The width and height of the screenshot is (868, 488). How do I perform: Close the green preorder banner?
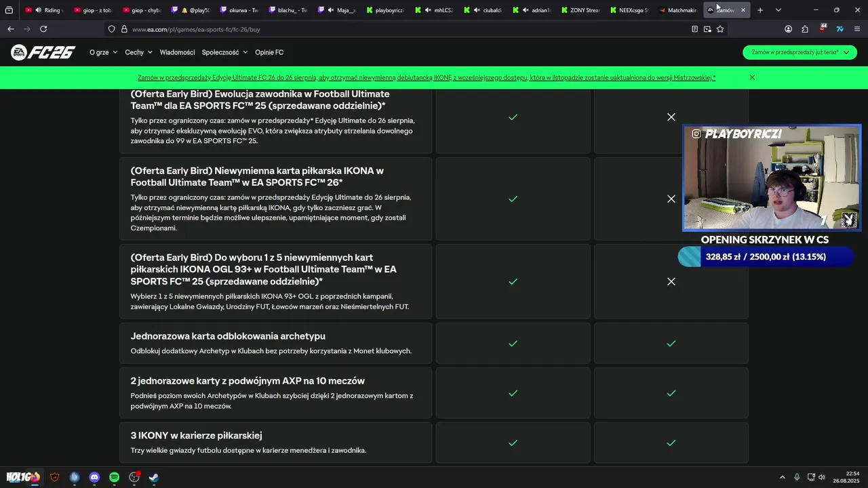tap(752, 77)
